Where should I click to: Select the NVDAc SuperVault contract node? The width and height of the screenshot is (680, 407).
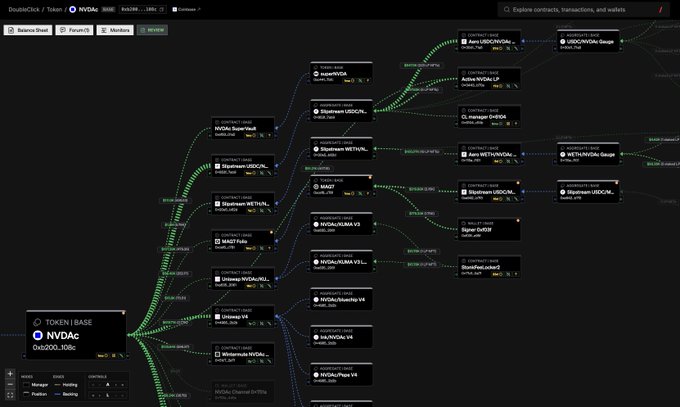[x=243, y=128]
